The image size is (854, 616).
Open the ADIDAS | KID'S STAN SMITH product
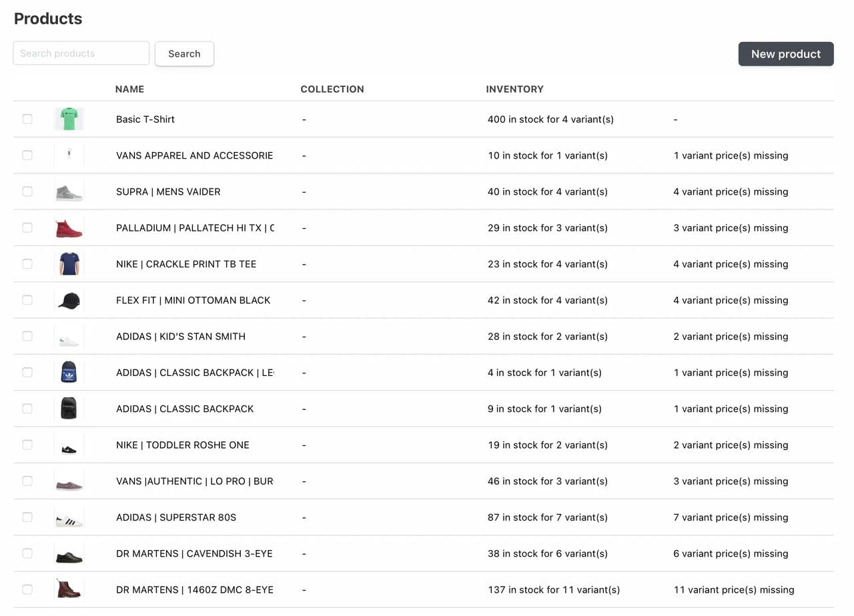click(x=181, y=336)
